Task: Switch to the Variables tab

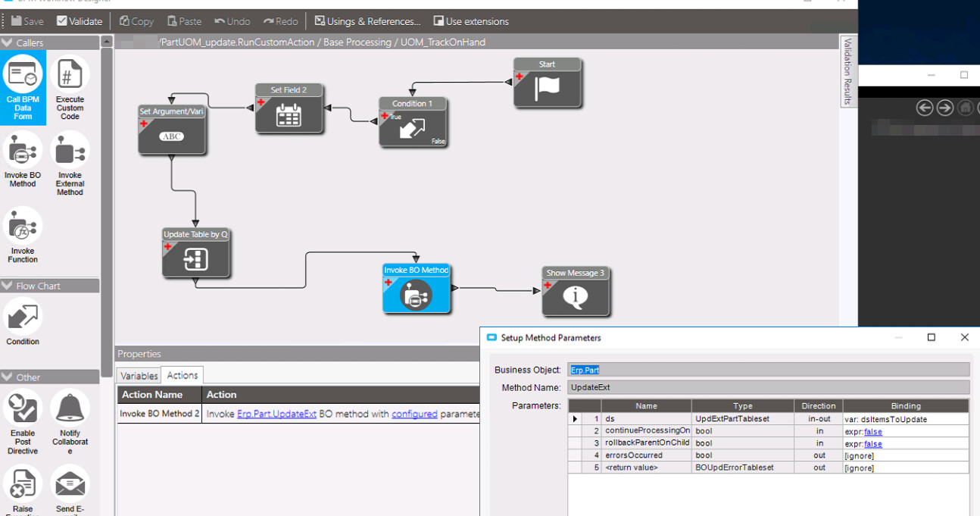Action: (139, 376)
